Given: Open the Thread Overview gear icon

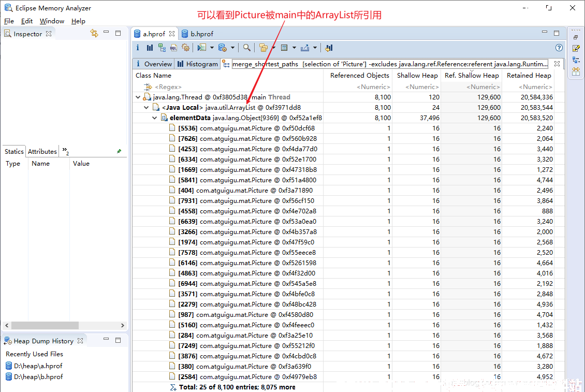Looking at the screenshot, I should [x=185, y=48].
